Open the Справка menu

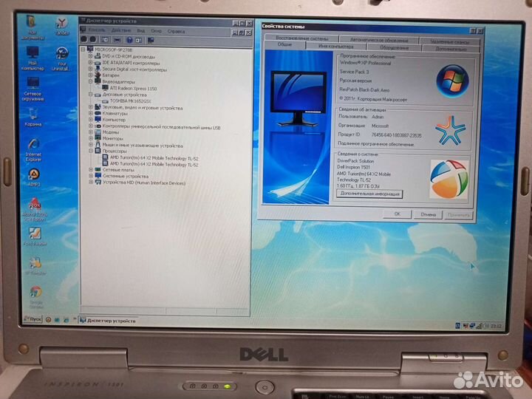click(x=176, y=31)
